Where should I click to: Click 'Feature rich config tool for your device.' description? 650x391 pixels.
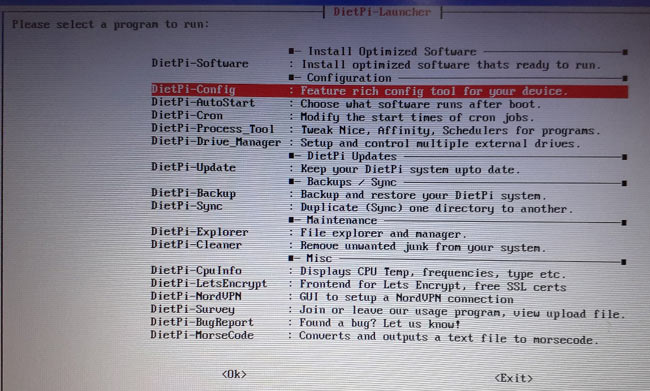point(434,91)
